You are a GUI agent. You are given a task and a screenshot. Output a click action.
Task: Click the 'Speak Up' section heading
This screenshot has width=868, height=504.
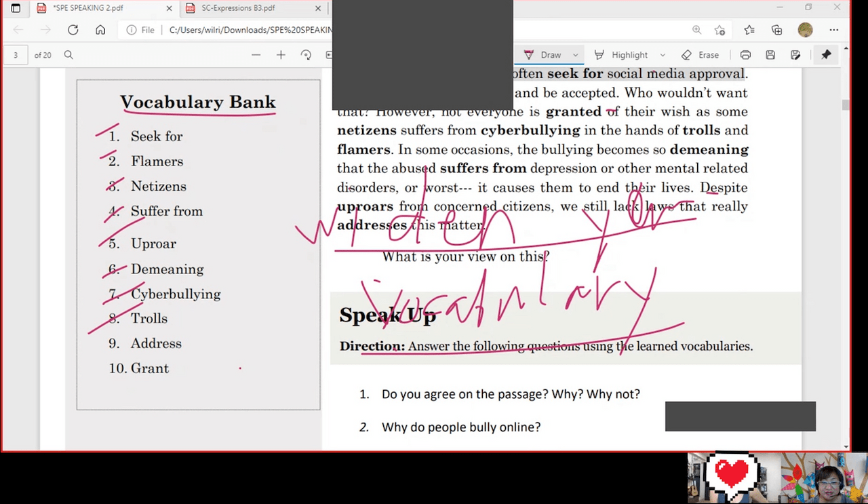pos(387,315)
